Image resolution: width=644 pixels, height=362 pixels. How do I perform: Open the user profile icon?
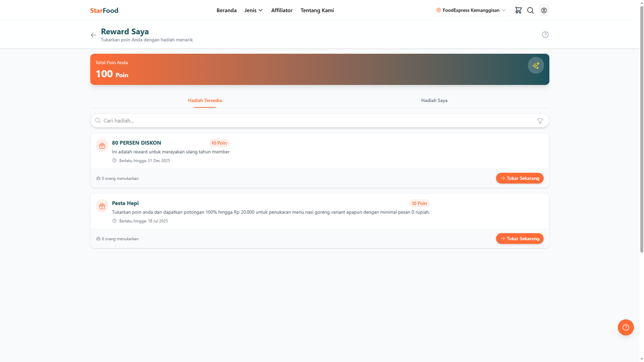coord(544,10)
